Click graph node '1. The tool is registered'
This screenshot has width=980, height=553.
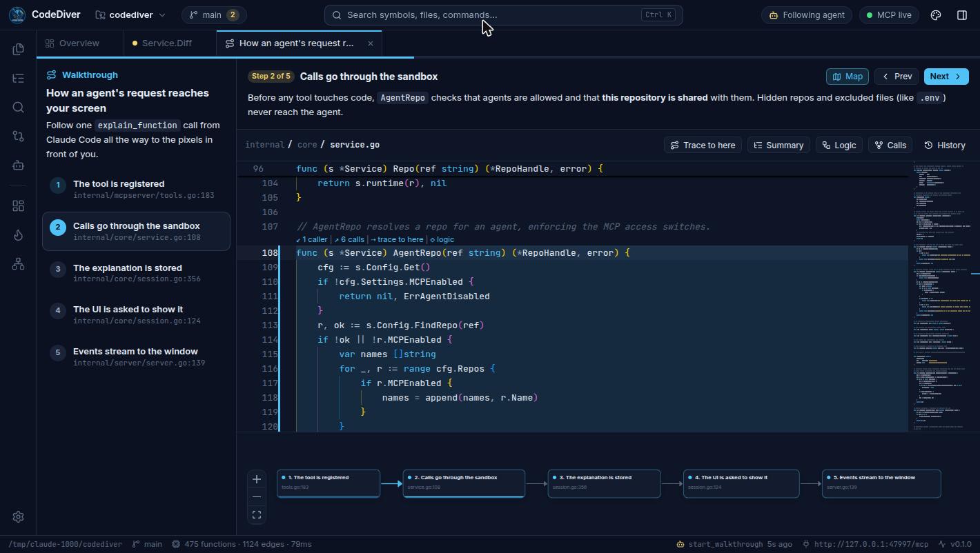[329, 483]
